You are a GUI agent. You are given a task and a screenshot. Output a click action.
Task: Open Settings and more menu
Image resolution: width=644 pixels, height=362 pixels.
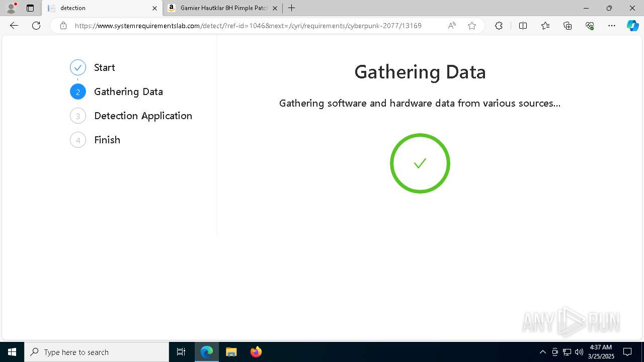[612, 26]
